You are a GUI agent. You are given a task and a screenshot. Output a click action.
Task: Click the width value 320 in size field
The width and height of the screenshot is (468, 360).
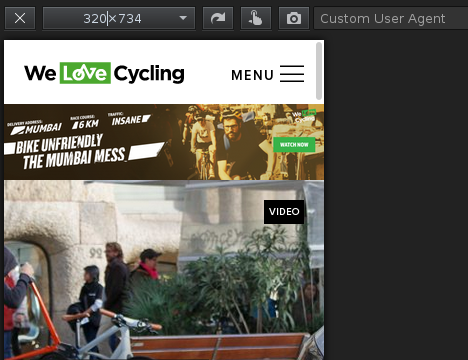tap(95, 19)
